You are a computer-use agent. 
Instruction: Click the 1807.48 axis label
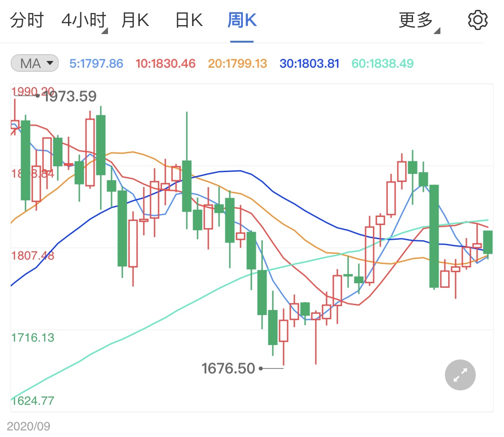32,255
